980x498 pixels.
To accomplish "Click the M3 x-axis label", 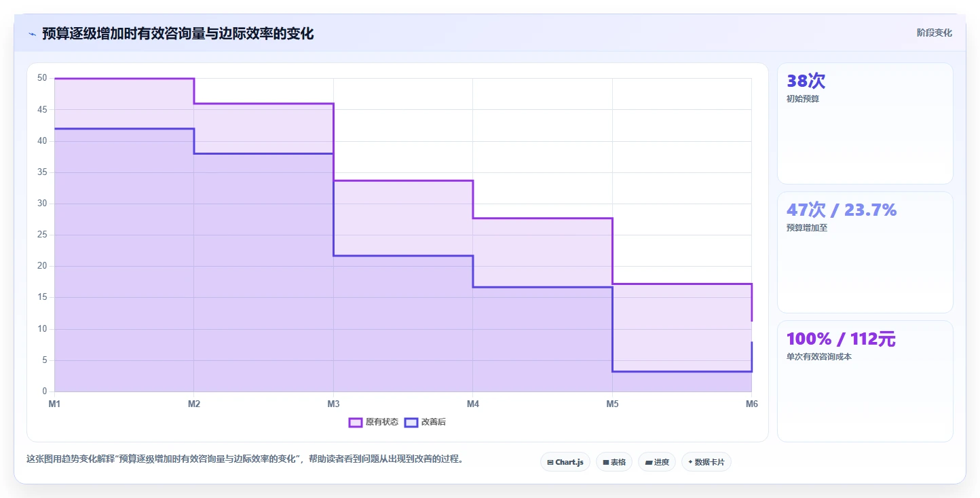I will coord(333,404).
